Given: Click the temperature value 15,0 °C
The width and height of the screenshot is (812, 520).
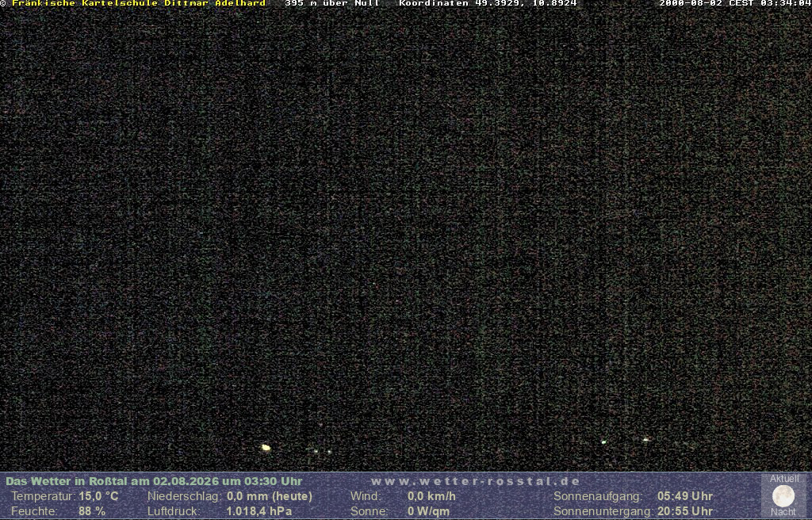Looking at the screenshot, I should [98, 496].
